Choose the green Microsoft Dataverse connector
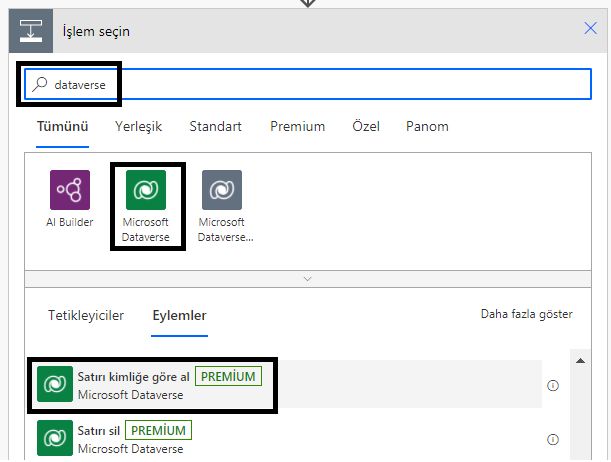611x462 pixels. [146, 190]
